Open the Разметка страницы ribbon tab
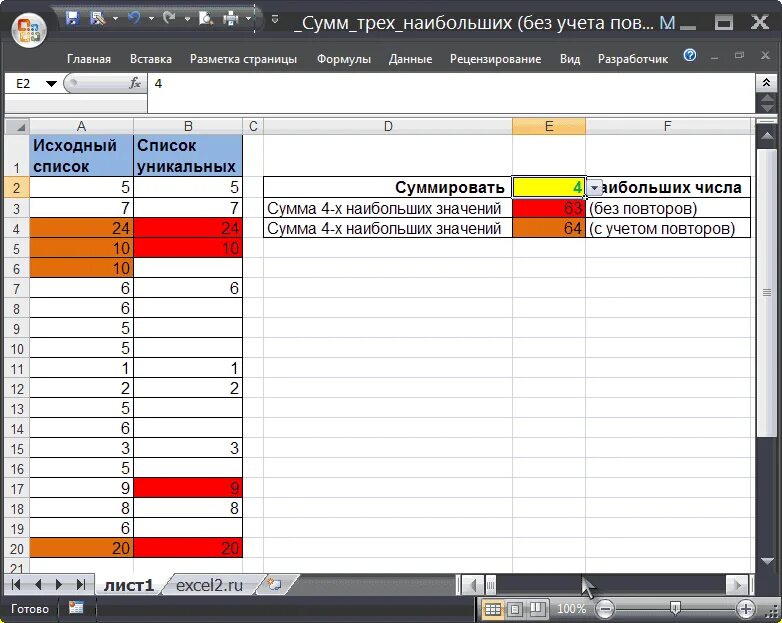782x623 pixels. tap(243, 59)
